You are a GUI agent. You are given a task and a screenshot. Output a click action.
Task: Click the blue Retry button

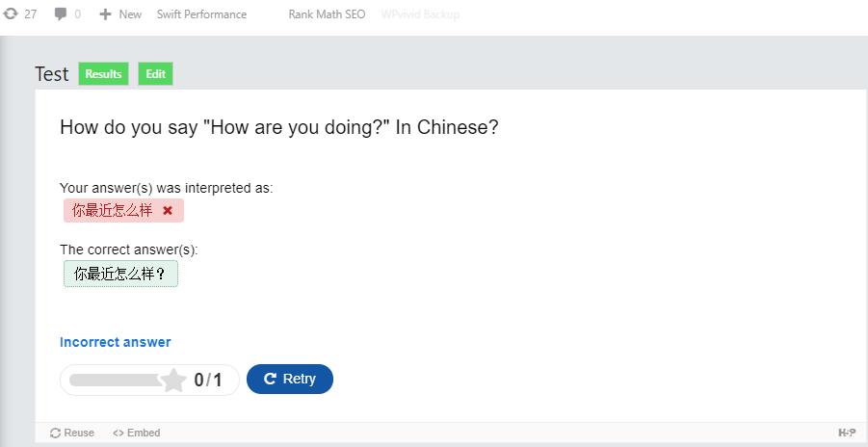(290, 379)
